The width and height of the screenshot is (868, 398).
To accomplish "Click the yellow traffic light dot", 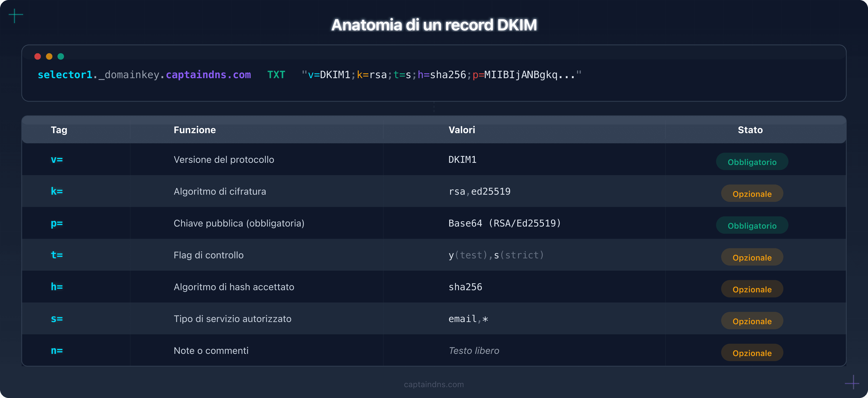I will [x=49, y=56].
